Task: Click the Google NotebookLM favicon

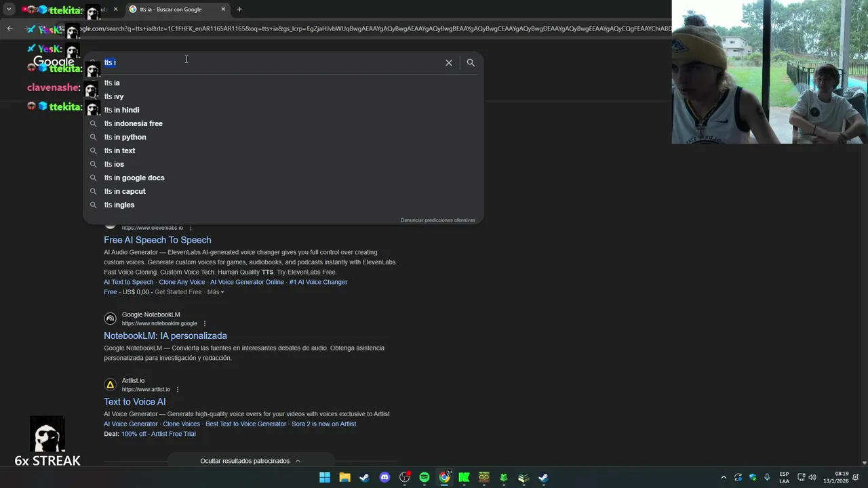Action: tap(110, 319)
